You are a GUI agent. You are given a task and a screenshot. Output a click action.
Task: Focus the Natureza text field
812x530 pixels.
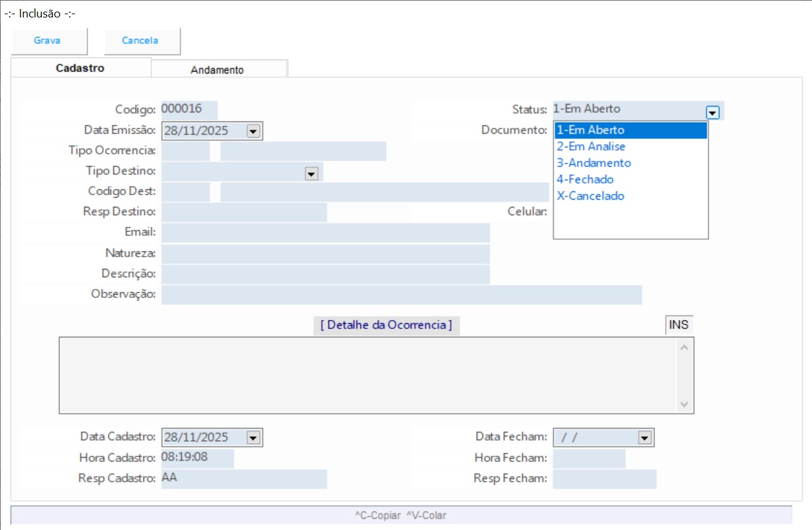(325, 253)
